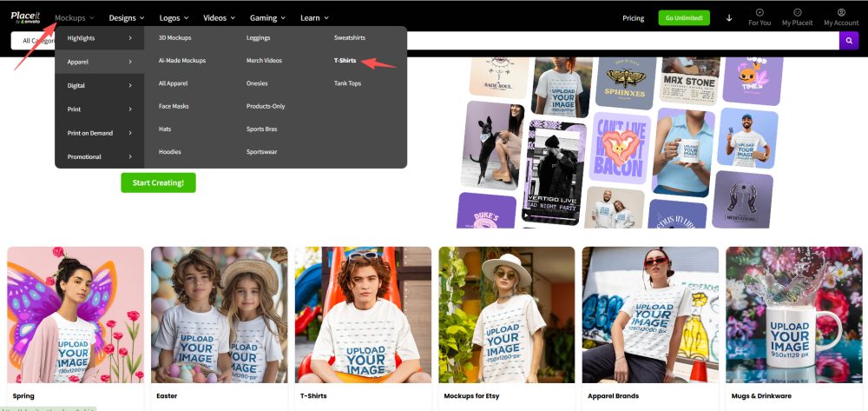Click the Spring label text
The width and height of the screenshot is (868, 411).
[x=23, y=396]
